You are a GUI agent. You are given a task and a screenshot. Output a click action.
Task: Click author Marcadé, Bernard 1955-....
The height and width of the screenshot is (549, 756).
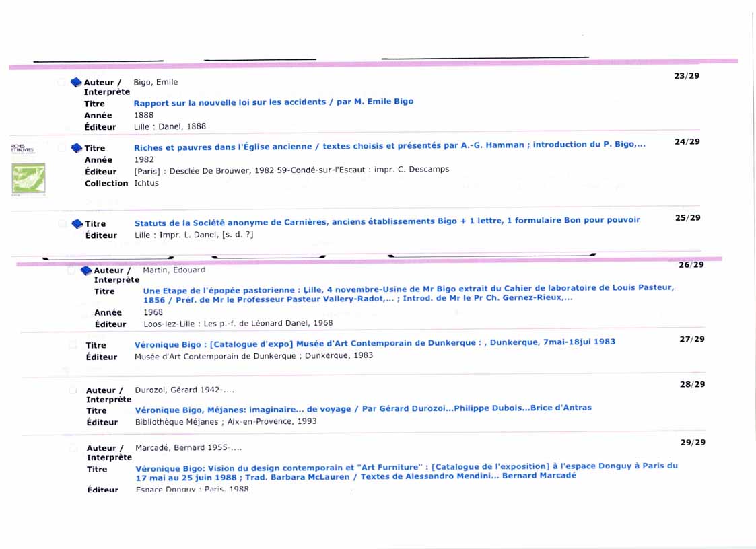coord(188,448)
